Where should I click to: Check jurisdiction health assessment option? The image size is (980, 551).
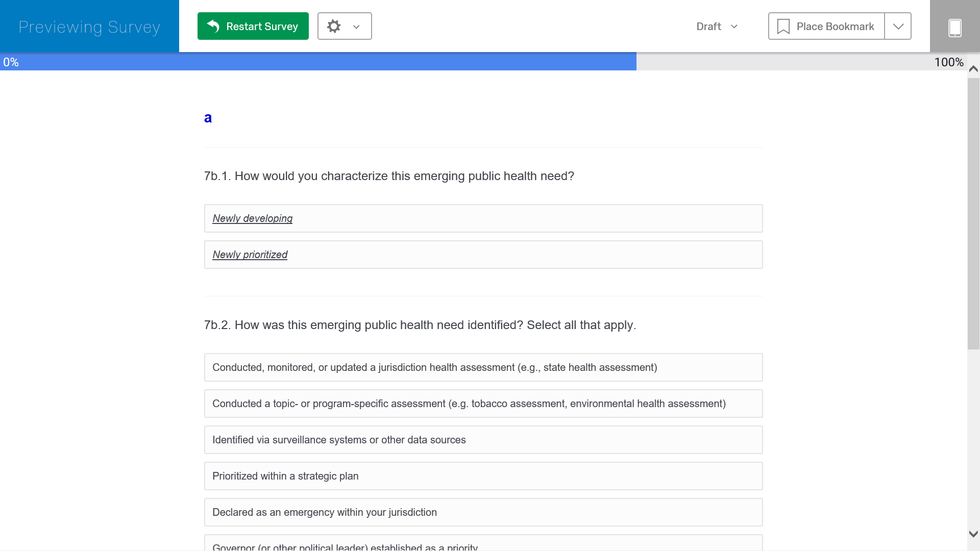point(483,367)
